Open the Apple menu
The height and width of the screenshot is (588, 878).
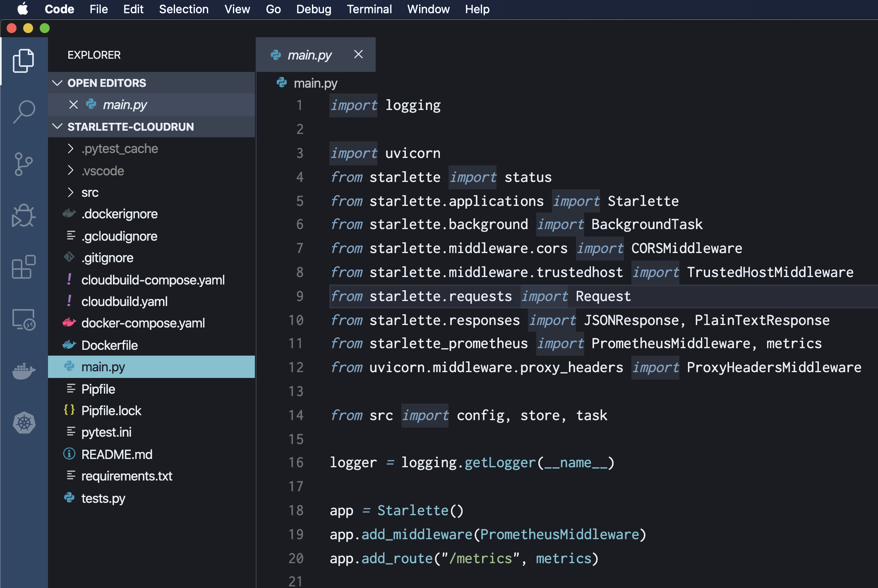[x=23, y=9]
